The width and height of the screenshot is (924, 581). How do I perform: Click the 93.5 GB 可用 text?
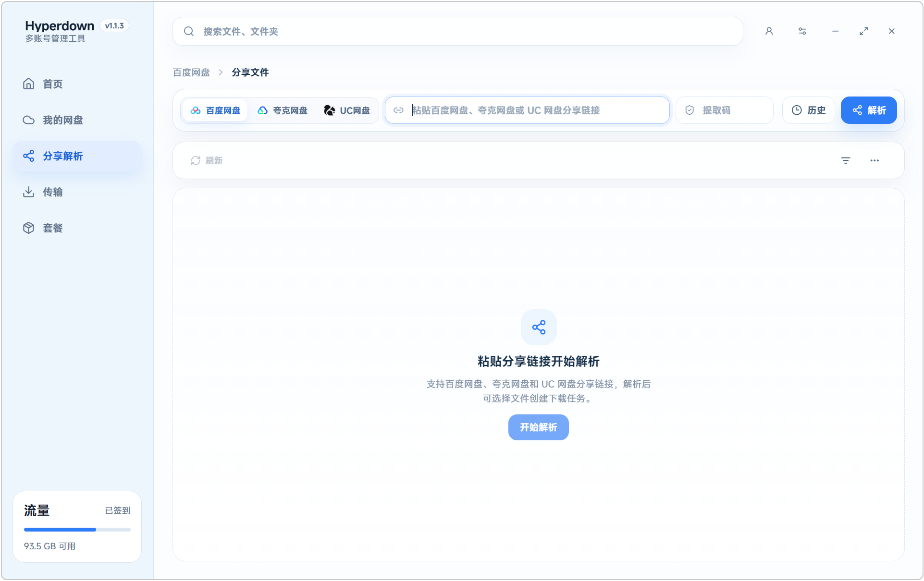[49, 546]
